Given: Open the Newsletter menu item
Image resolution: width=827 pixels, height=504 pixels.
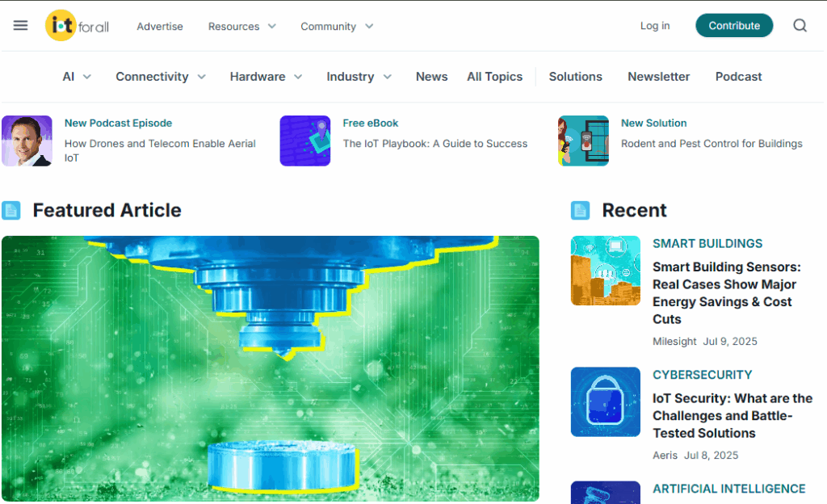Looking at the screenshot, I should 659,77.
